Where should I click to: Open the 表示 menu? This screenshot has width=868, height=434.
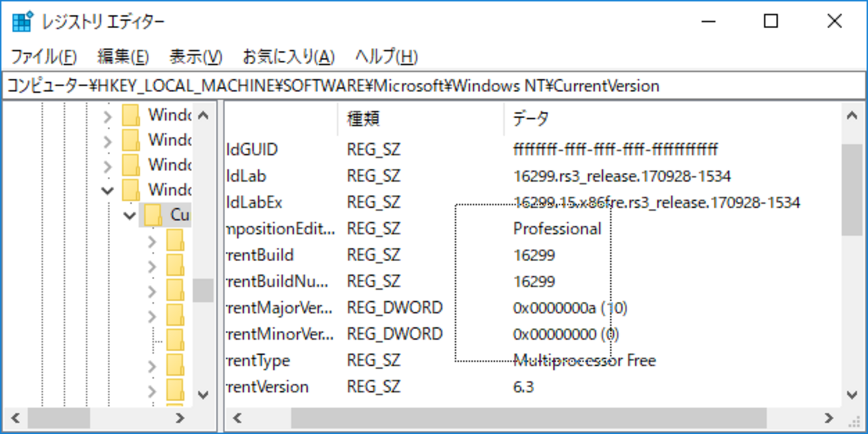pos(196,57)
